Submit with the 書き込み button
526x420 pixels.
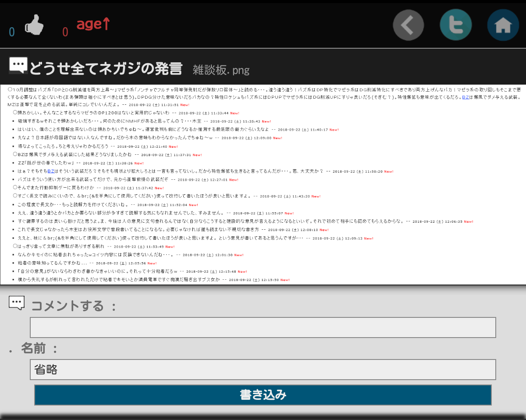(x=263, y=395)
